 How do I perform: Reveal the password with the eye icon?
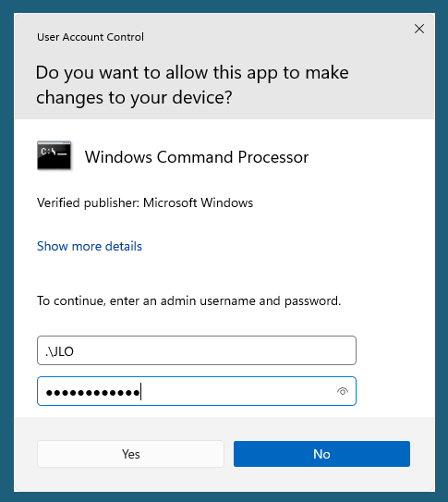coord(343,391)
